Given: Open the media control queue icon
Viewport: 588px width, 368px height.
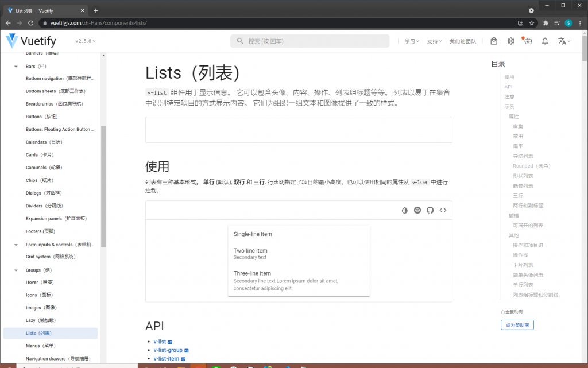Looking at the screenshot, I should [x=557, y=23].
